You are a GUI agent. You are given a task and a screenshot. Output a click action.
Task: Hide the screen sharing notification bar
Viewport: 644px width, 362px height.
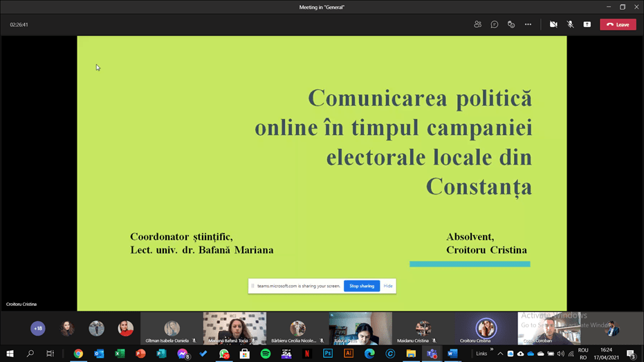pyautogui.click(x=388, y=286)
